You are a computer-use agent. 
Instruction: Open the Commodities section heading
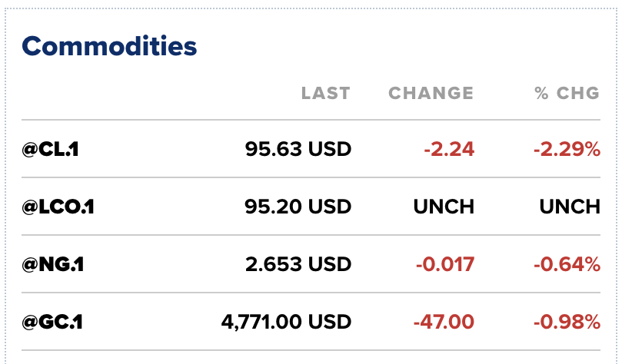point(109,46)
